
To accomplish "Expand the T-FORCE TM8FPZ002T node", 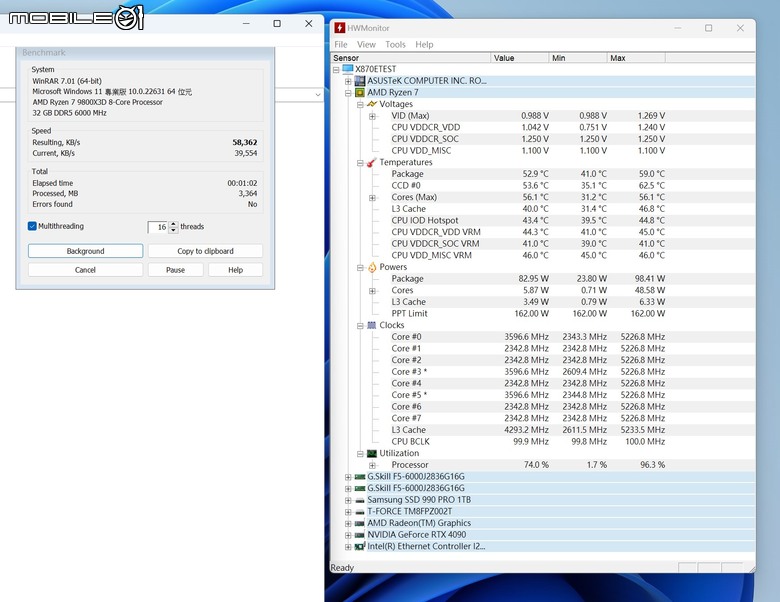I will (x=348, y=512).
